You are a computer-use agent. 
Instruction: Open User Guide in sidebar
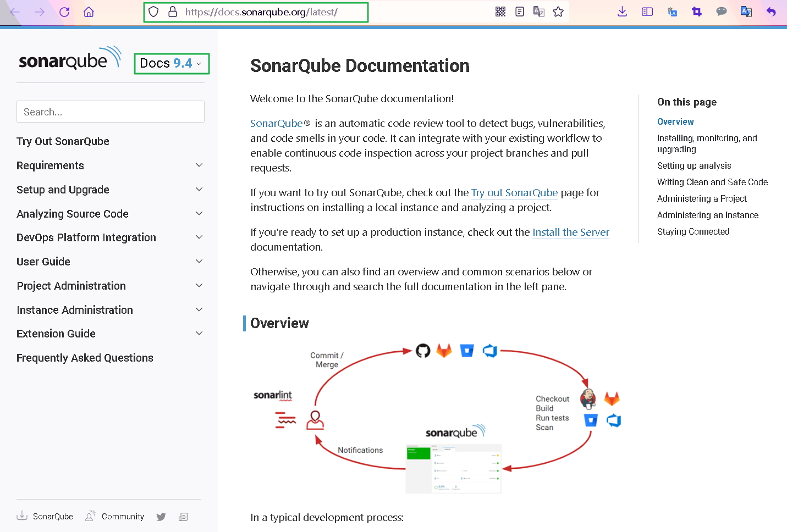tap(43, 262)
